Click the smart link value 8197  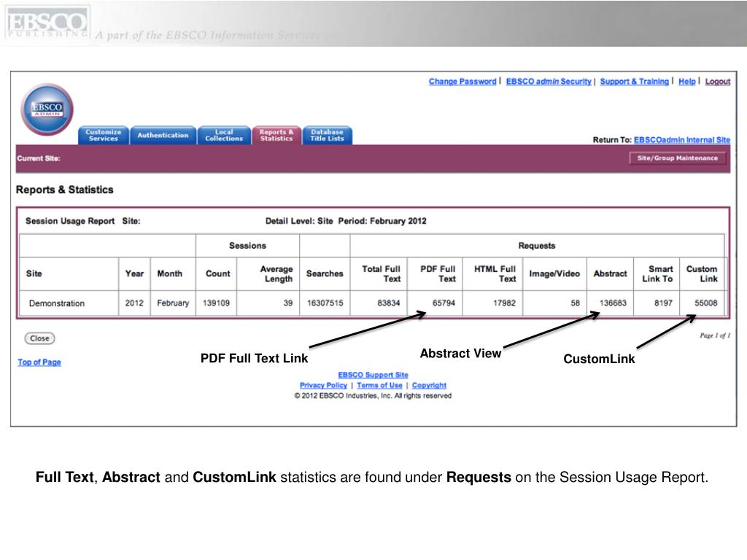tap(663, 303)
